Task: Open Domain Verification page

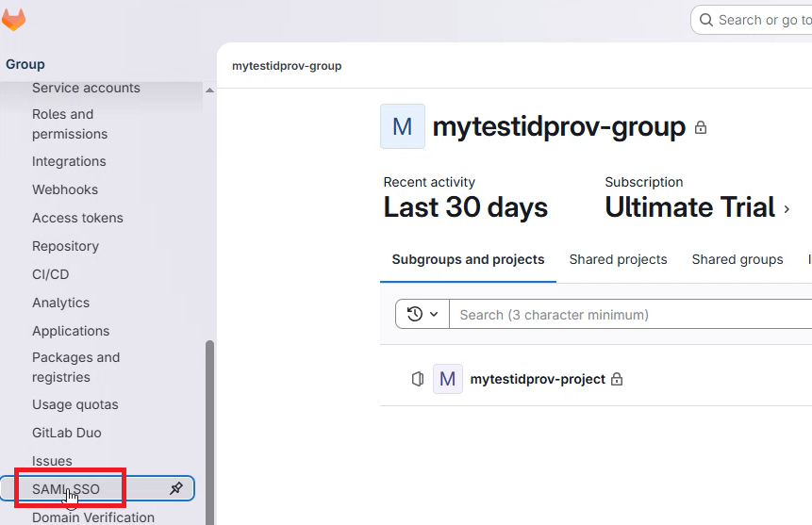Action: coord(93,517)
